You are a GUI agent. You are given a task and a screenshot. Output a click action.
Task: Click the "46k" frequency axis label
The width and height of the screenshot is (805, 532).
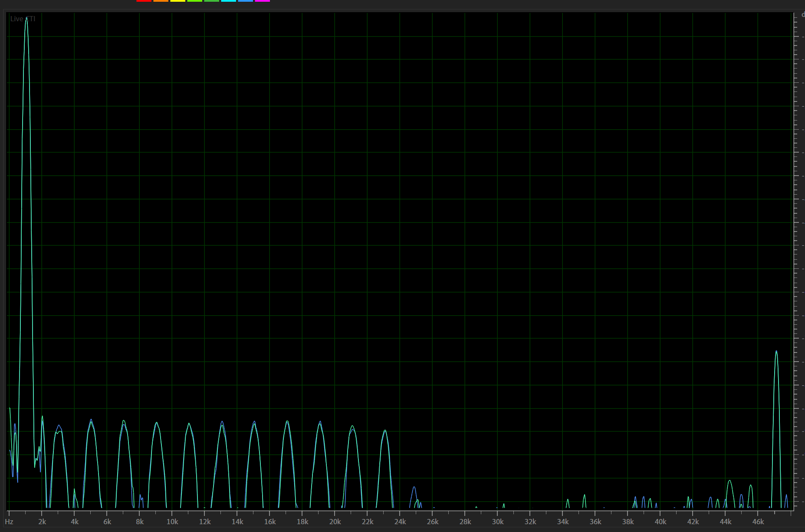coord(758,522)
